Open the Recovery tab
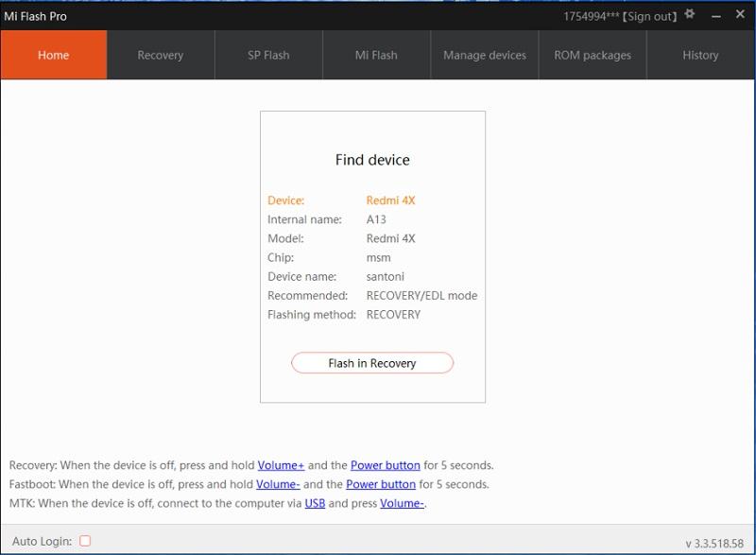 tap(161, 55)
